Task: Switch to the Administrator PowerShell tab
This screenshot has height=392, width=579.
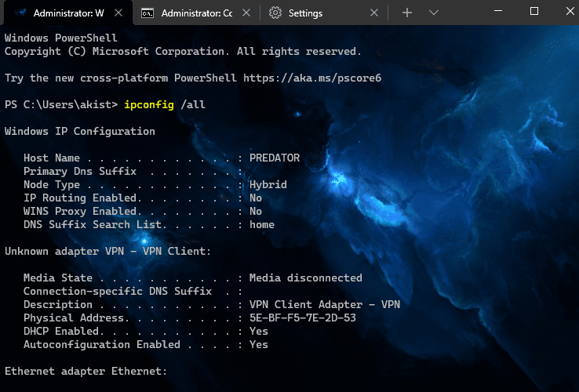Action: point(68,13)
